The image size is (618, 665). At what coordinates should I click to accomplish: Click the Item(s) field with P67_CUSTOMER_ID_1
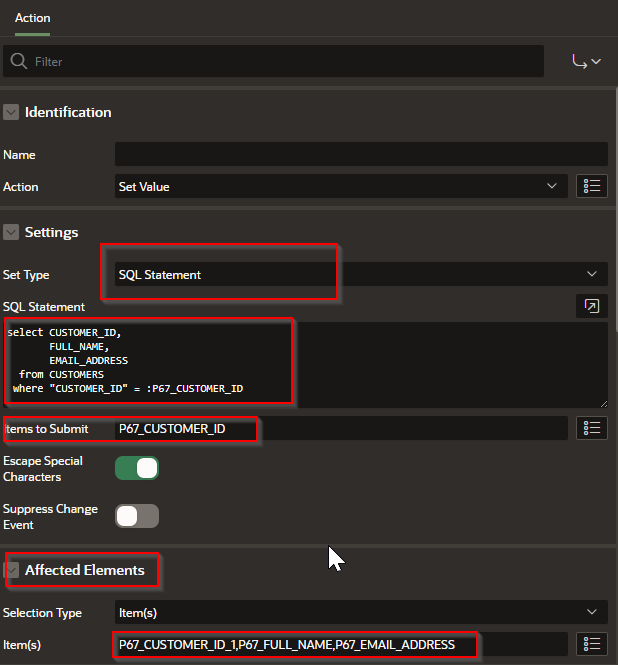click(341, 644)
